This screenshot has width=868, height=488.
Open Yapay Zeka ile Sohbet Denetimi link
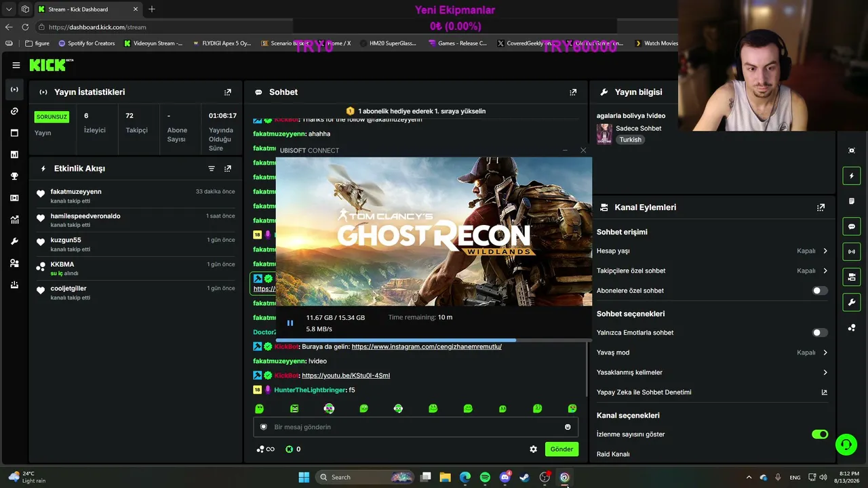click(x=712, y=392)
